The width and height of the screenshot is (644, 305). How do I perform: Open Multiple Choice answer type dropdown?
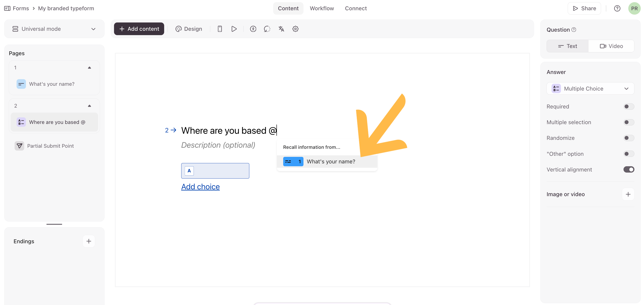point(590,89)
